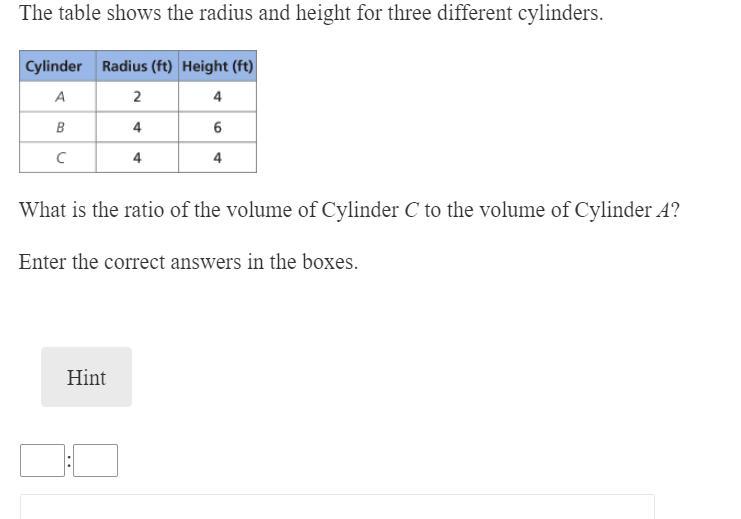Image resolution: width=741 pixels, height=519 pixels.
Task: Click the "The table shows the radius" sentence
Action: tap(311, 14)
